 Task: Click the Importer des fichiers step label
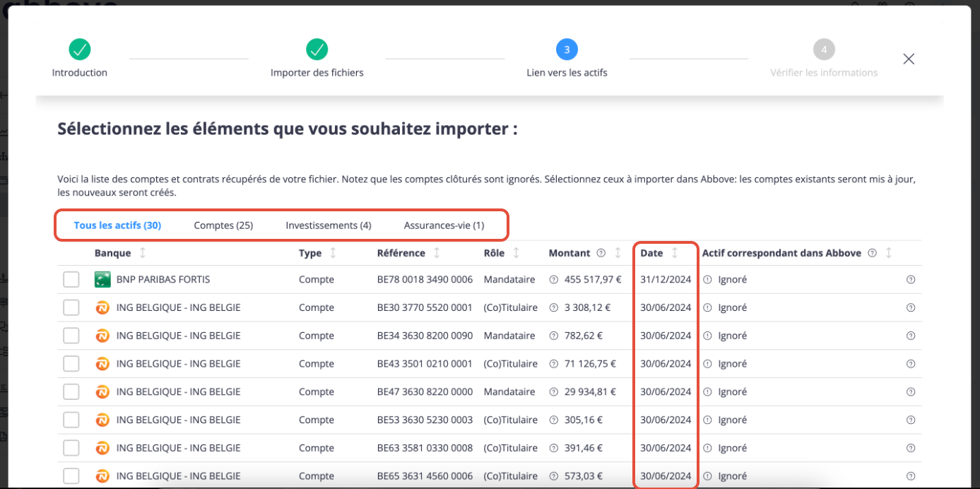(317, 73)
